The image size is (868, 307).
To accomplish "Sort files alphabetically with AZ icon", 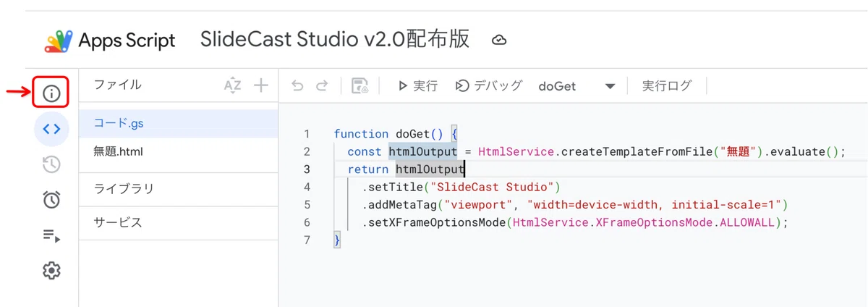I will (232, 85).
